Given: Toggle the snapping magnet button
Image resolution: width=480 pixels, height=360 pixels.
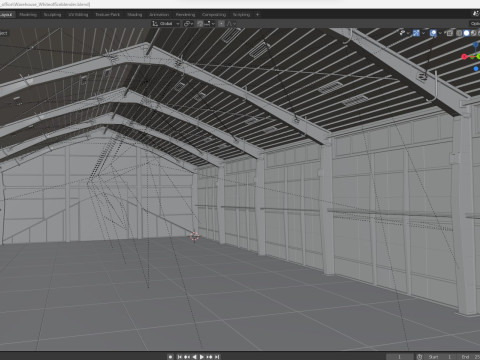Looking at the screenshot, I should 200,24.
